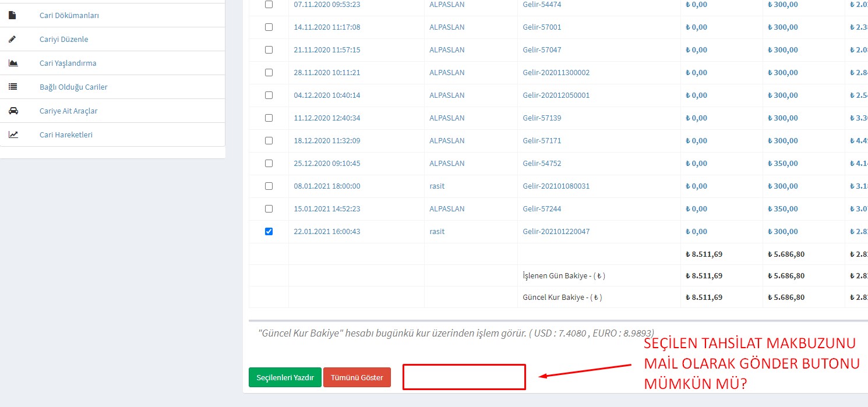Viewport: 868px width, 407px height.
Task: Open the Gelir-57244 record link
Action: (x=542, y=208)
